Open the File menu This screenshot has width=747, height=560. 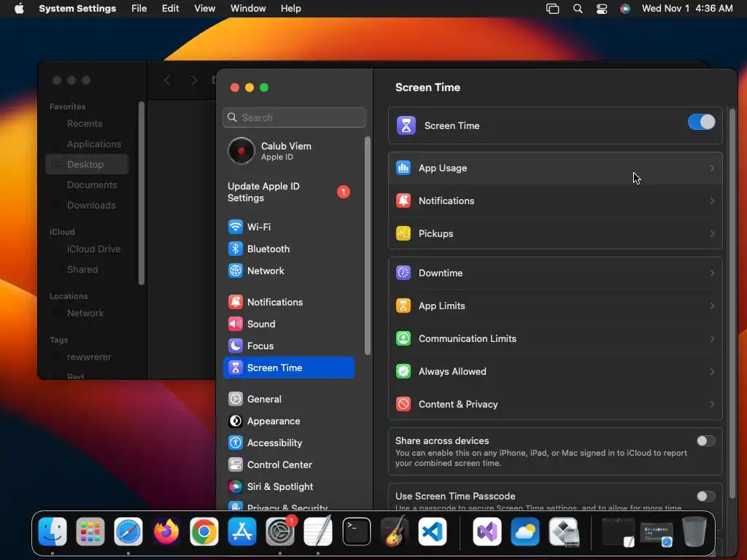click(x=139, y=9)
